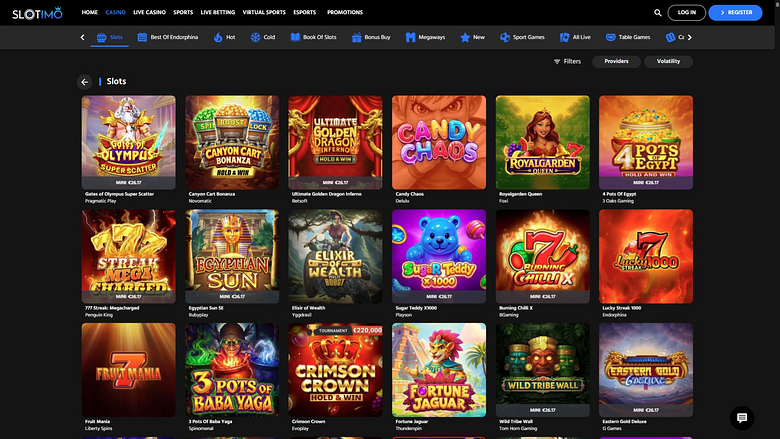Click the Megaways category label
Viewport: 780px width, 439px height.
pos(432,37)
